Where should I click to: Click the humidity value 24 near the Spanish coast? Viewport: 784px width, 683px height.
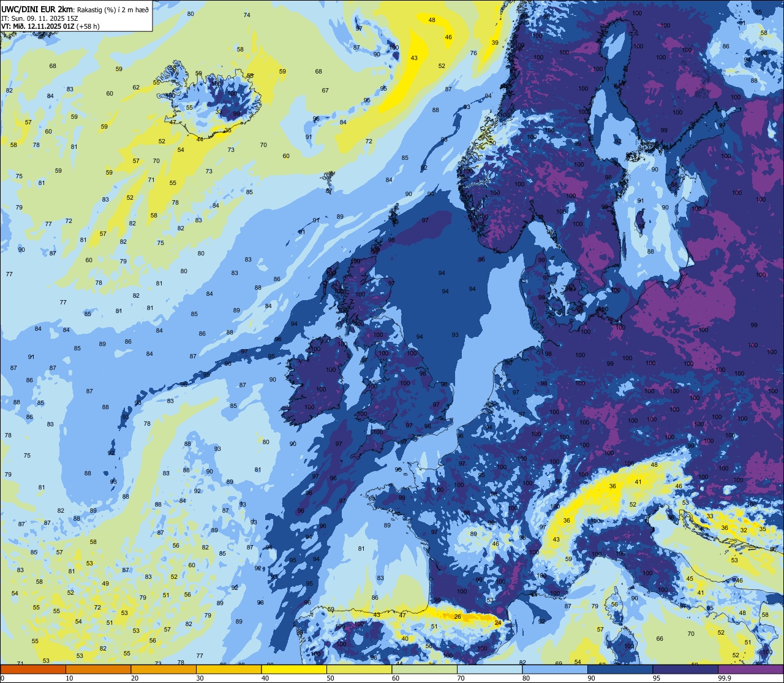click(498, 622)
